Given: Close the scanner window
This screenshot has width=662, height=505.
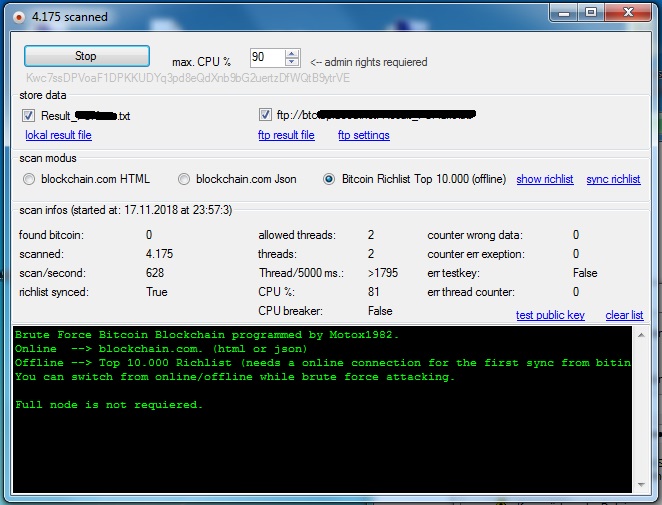Looking at the screenshot, I should [628, 12].
